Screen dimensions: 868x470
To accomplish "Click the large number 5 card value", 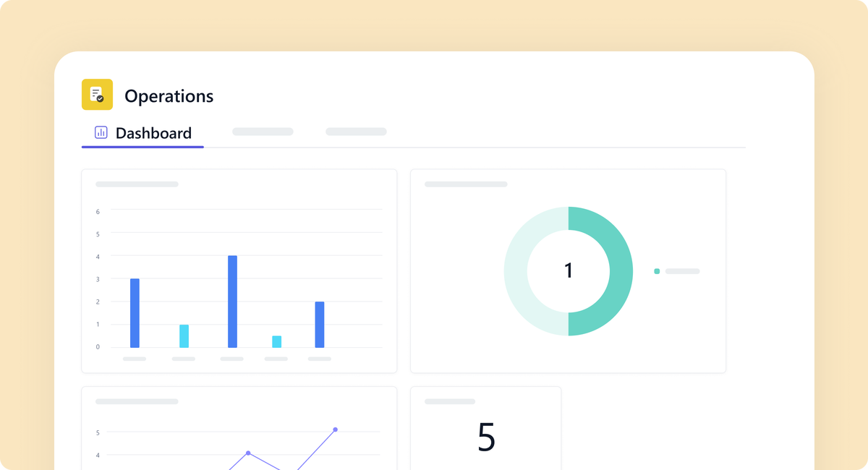I will coord(487,437).
